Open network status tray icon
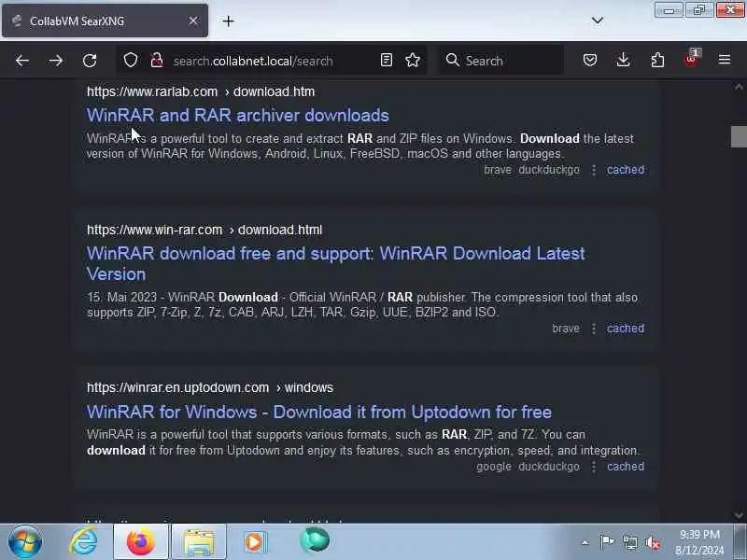The width and height of the screenshot is (747, 560). [x=629, y=542]
